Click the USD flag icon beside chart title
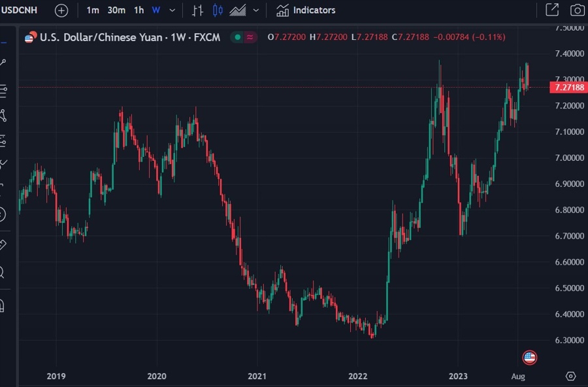This screenshot has width=588, height=387. click(30, 37)
